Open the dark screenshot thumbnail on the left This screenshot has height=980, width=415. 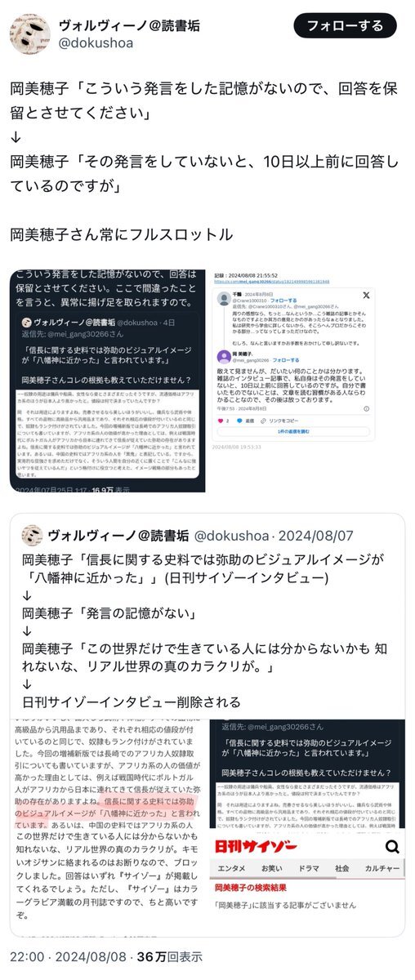point(106,381)
